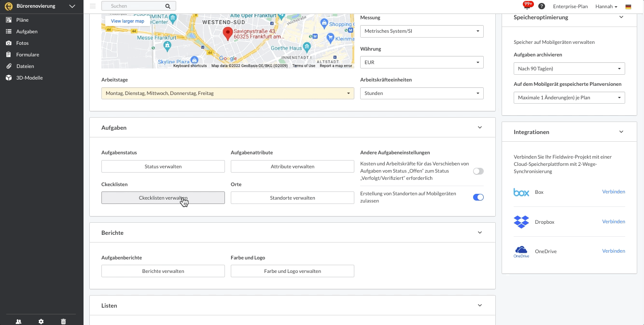Click View larger map link
This screenshot has width=644, height=325.
coord(127,21)
